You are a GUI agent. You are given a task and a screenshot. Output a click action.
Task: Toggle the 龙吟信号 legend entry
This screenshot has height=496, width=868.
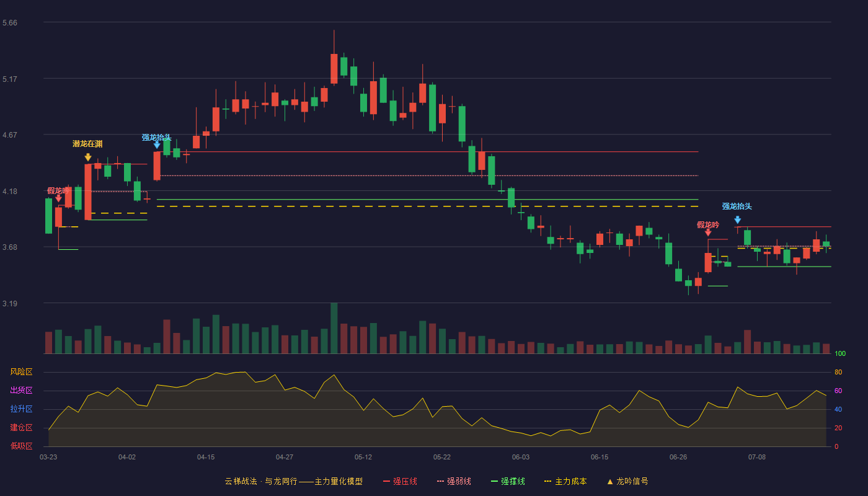[x=627, y=481]
